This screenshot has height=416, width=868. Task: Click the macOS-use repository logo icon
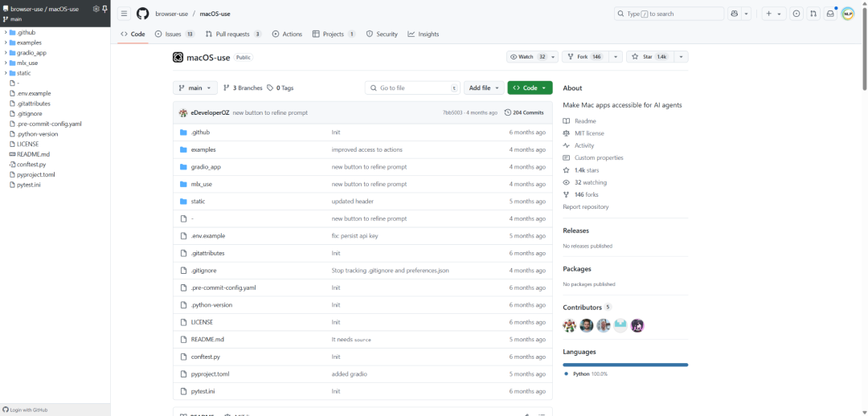[x=178, y=57]
